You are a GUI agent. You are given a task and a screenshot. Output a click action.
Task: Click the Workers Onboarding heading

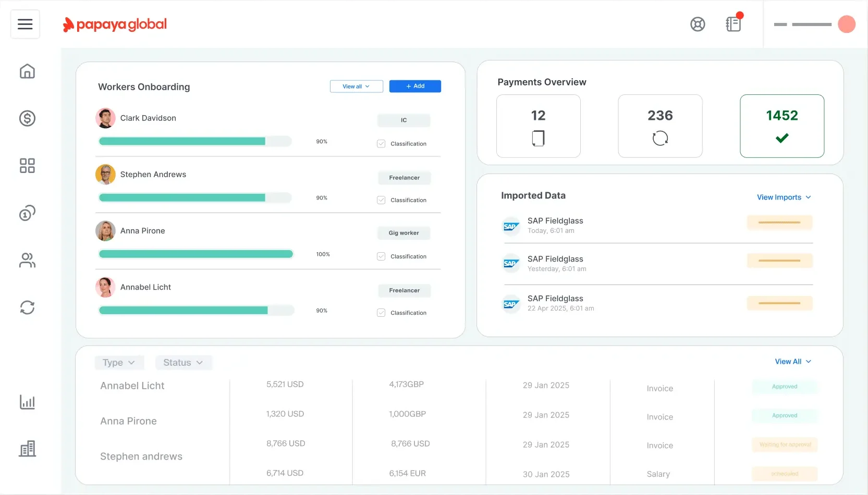coord(144,87)
